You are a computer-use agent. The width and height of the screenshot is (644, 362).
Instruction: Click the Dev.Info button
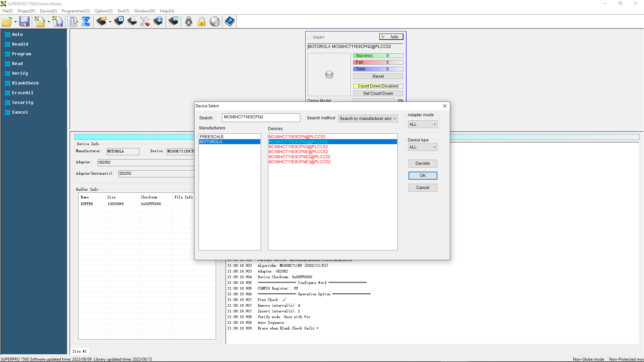pyautogui.click(x=423, y=164)
